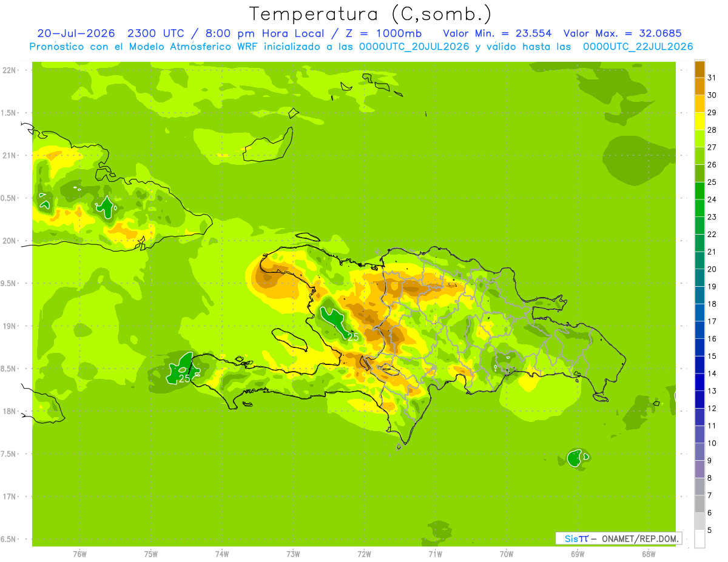This screenshot has height=562, width=728.
Task: Click the "Temperatura (C,somb.)" map title
Action: [371, 15]
